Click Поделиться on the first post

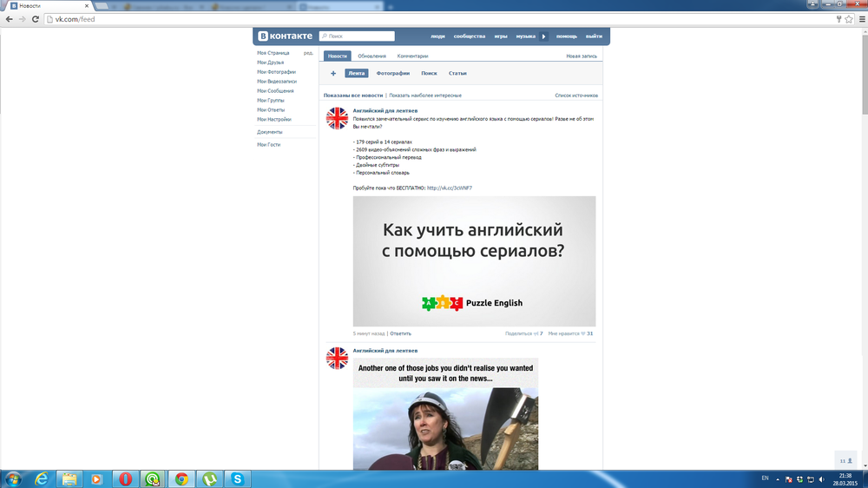518,333
